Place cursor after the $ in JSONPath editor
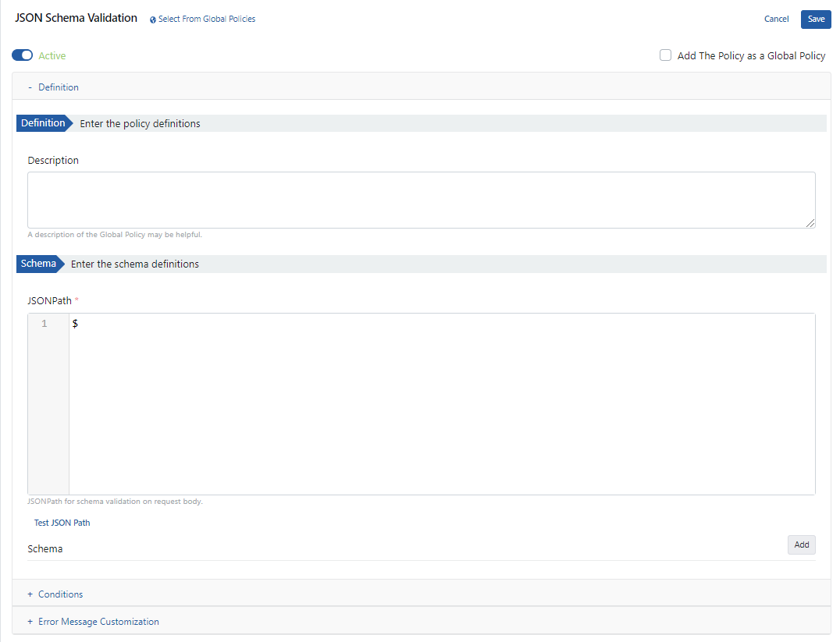The image size is (840, 642). coord(78,323)
